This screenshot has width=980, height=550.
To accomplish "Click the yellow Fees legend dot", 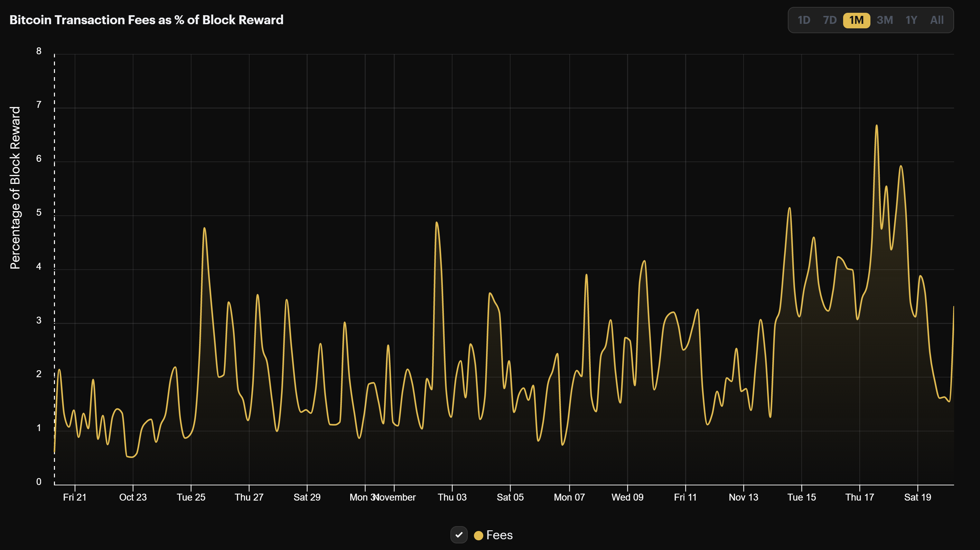I will (x=478, y=535).
